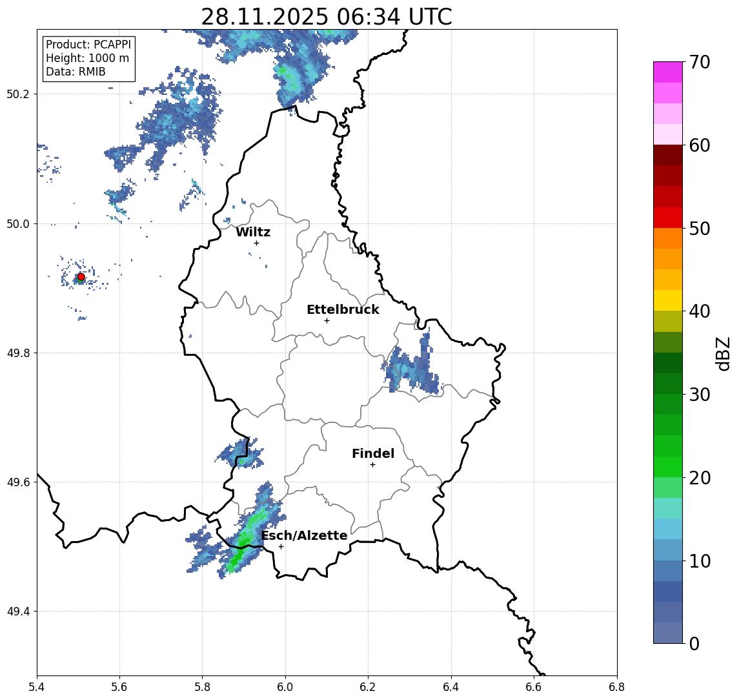Click the longitude axis label '6.6'
This screenshot has width=739, height=700.
click(x=534, y=687)
